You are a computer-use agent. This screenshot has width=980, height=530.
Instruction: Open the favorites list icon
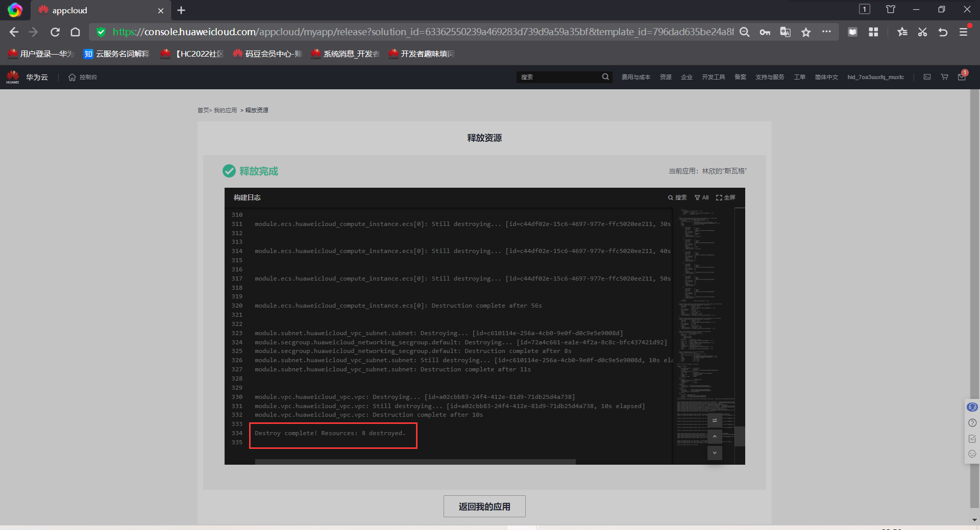(x=902, y=32)
